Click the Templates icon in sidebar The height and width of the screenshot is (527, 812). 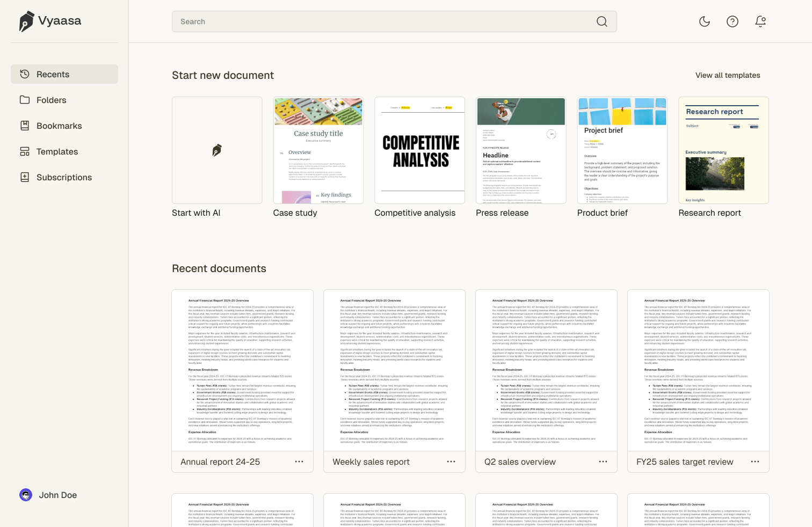pos(25,151)
